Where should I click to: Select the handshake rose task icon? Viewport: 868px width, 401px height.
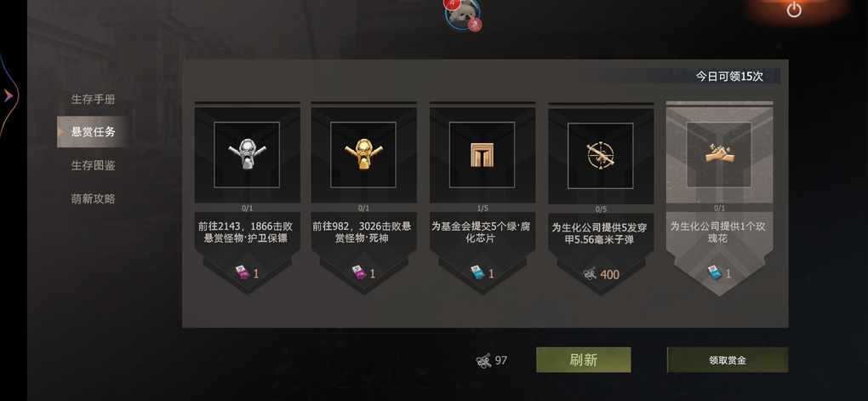tap(719, 155)
